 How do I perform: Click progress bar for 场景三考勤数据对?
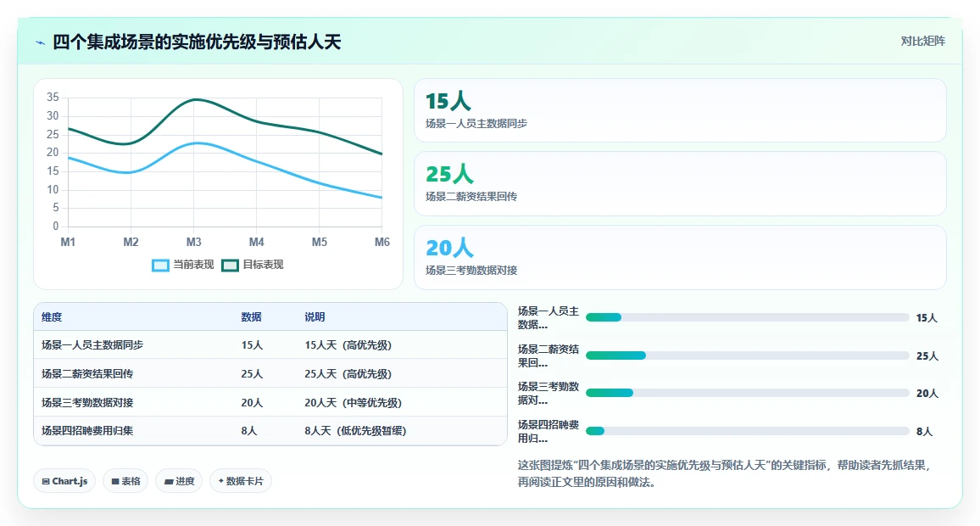tap(747, 393)
